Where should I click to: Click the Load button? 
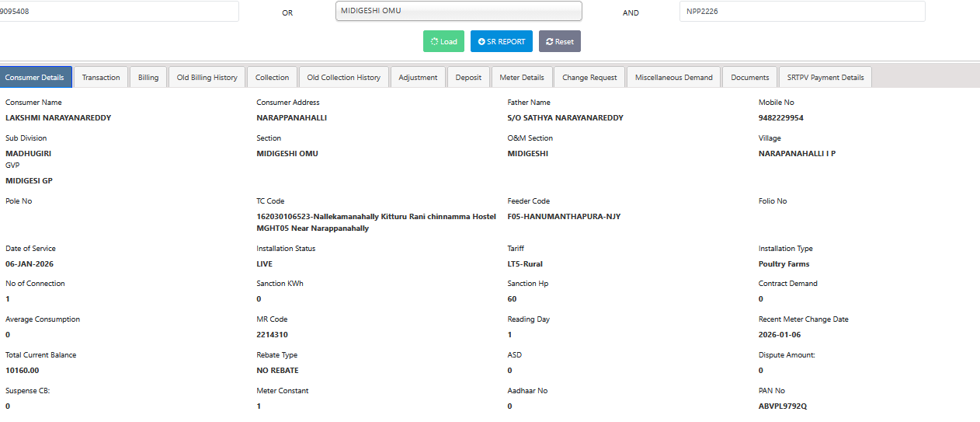(x=443, y=41)
